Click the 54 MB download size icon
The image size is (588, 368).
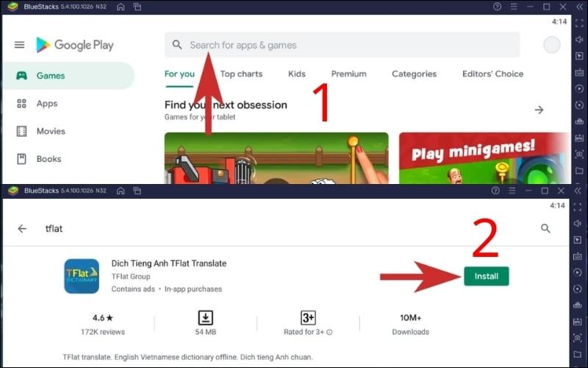click(206, 318)
